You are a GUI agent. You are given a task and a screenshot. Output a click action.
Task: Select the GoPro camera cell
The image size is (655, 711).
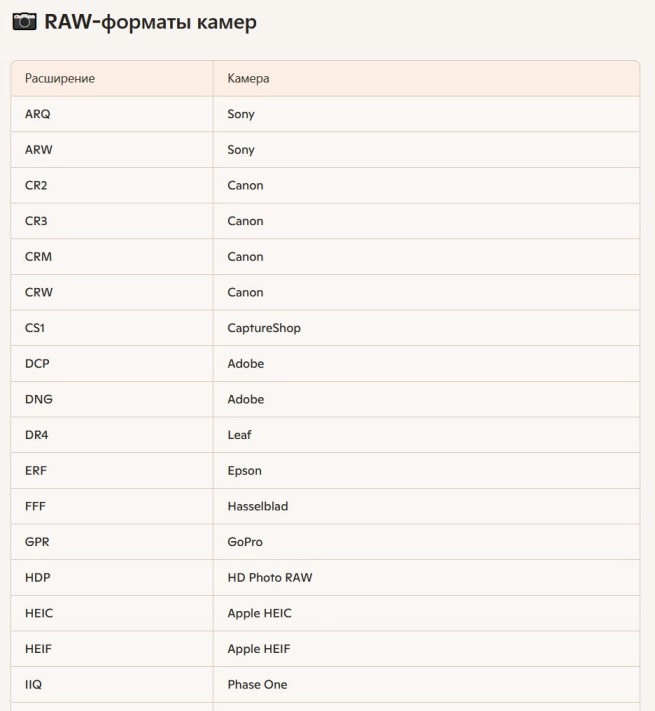coord(245,542)
